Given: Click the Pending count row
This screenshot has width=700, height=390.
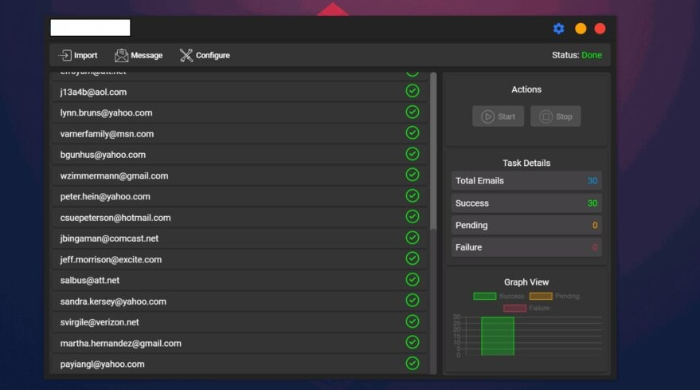Looking at the screenshot, I should (526, 225).
